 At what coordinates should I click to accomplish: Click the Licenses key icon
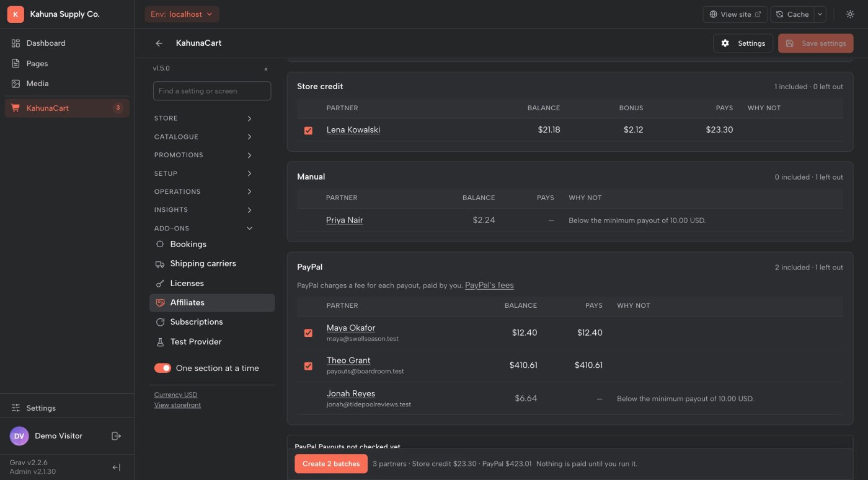(160, 284)
